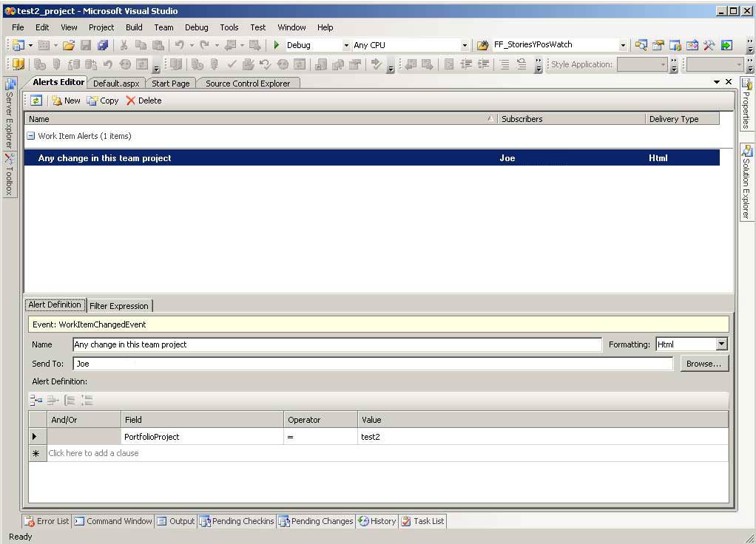756x544 pixels.
Task: Click the Send To input field
Action: coord(373,364)
